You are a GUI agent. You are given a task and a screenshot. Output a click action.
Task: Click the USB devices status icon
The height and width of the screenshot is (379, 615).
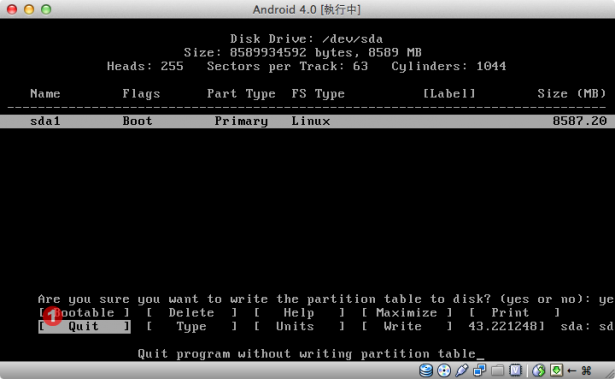(x=462, y=370)
